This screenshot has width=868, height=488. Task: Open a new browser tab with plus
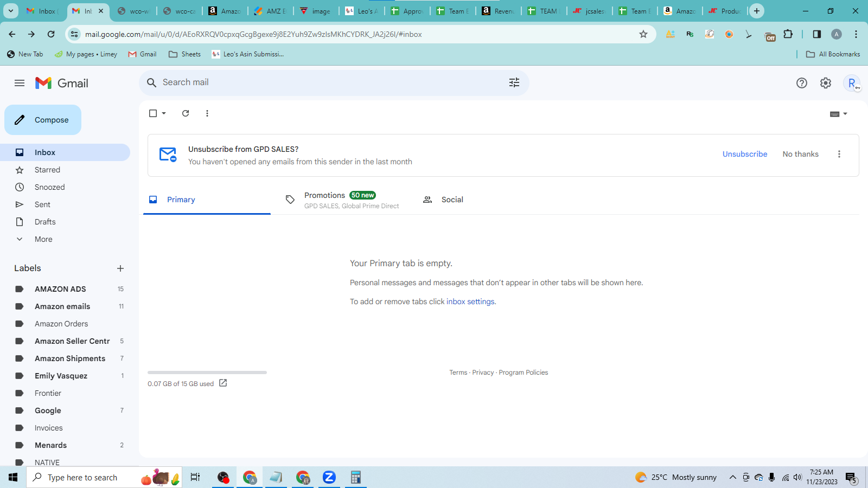tap(757, 11)
